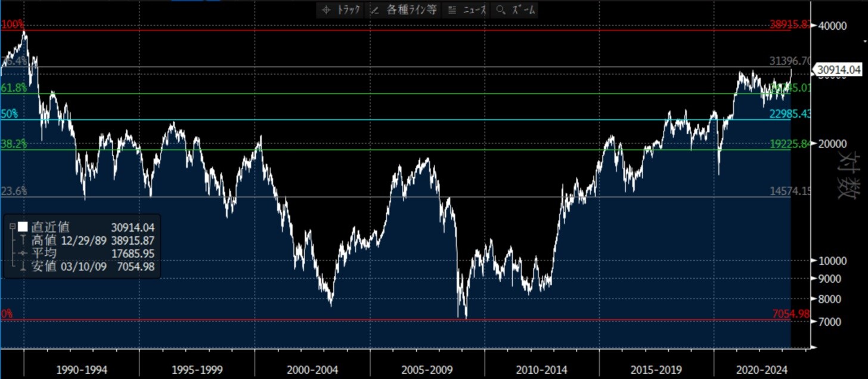Open the line drawing tools (各種ライン等)
868x379 pixels.
point(404,10)
